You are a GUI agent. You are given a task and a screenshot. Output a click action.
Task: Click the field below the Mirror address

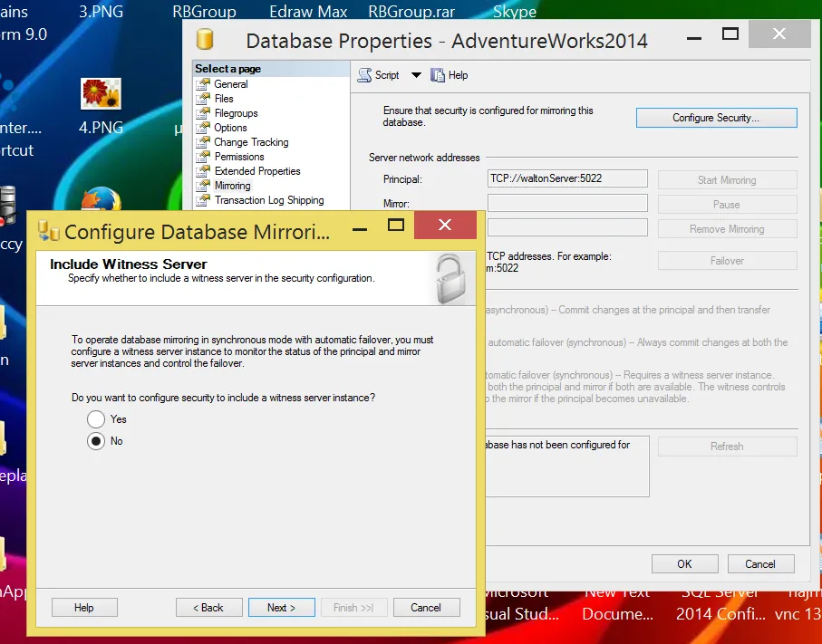click(x=567, y=227)
